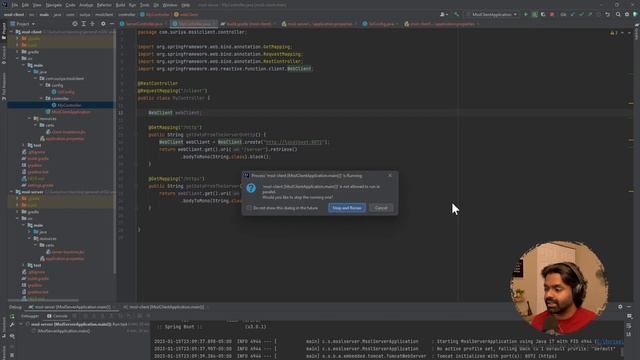Open the Navigate menu
640x360 pixels.
click(x=53, y=5)
